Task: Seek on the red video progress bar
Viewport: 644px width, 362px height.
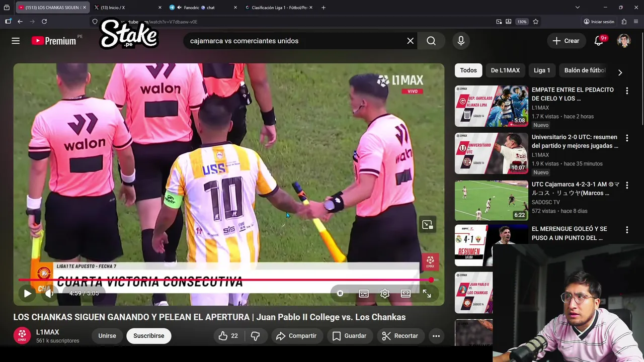Action: (x=224, y=280)
